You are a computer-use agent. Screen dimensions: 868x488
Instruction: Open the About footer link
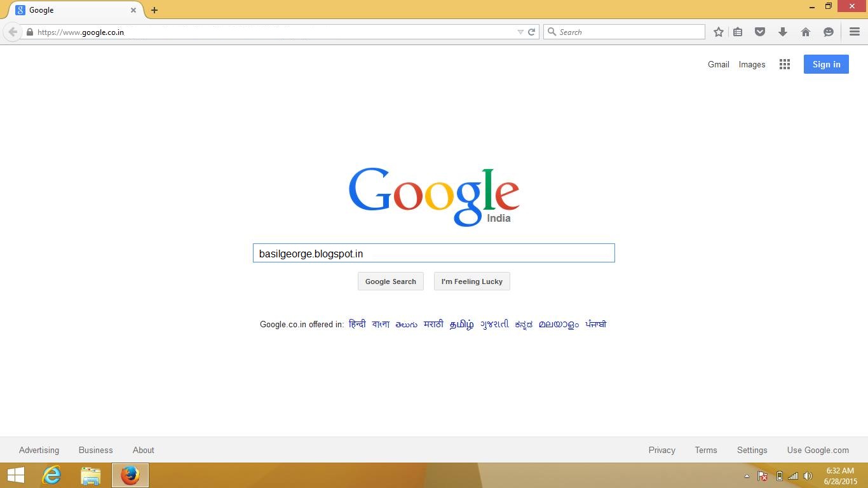tap(144, 450)
